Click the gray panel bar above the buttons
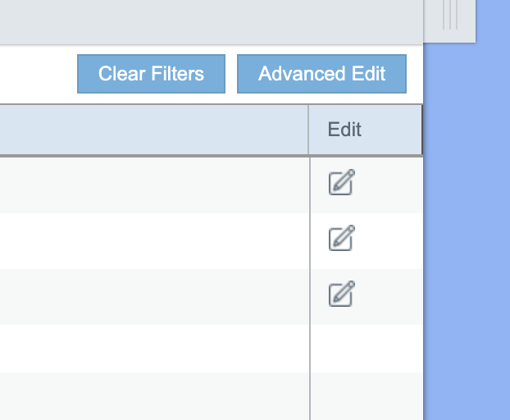Viewport: 510px width, 420px height. tap(205, 21)
